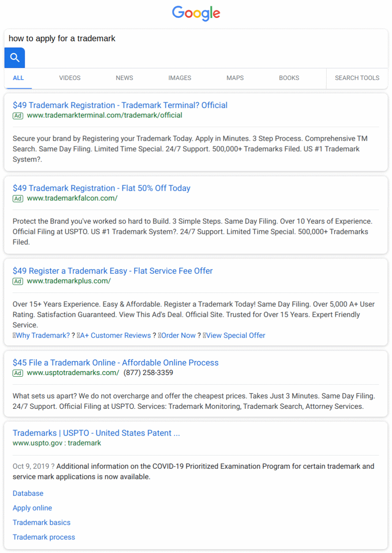
Task: Open the Flat 50% Off Today ad
Action: [101, 188]
